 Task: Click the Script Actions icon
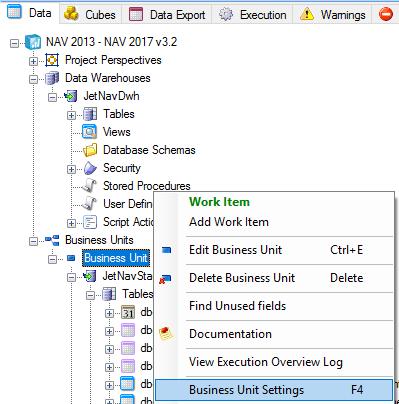coord(90,222)
